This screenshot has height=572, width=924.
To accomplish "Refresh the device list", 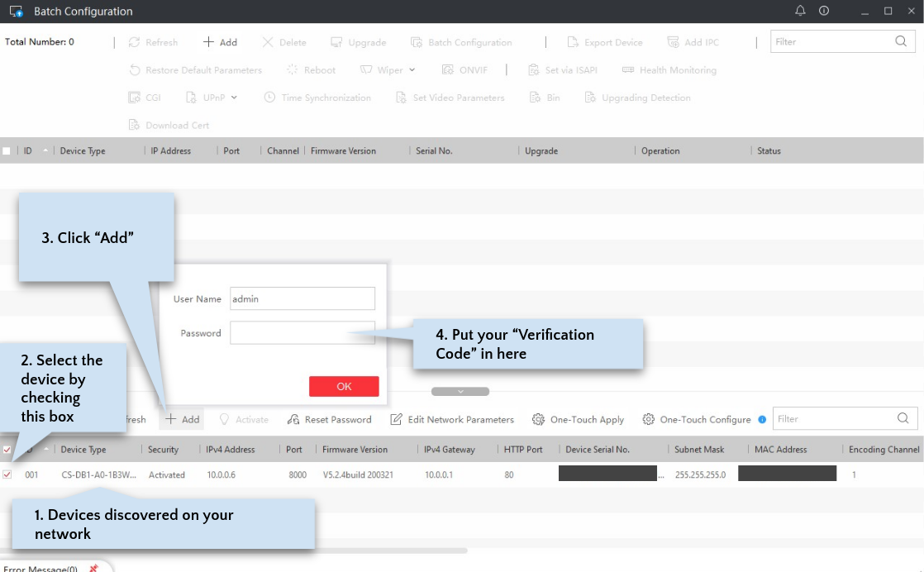I will point(153,41).
